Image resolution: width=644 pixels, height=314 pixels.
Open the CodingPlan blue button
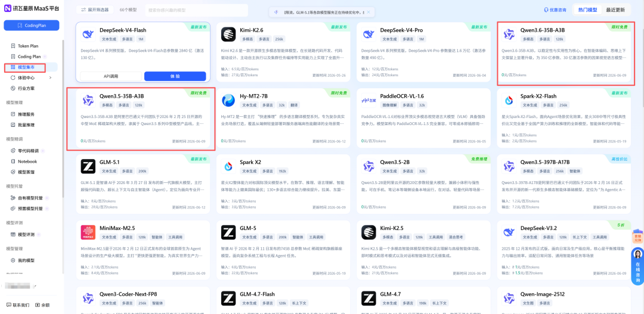click(32, 26)
